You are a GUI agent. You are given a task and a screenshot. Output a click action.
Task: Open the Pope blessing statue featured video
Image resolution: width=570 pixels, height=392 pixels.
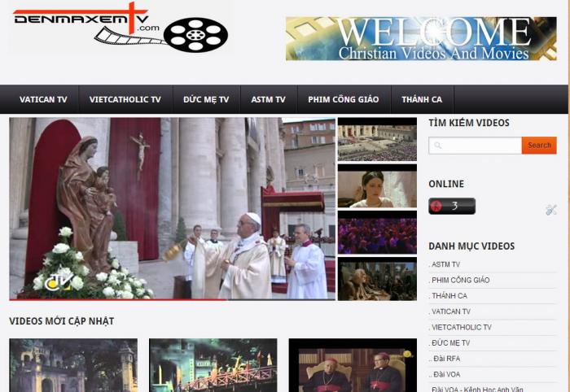(x=172, y=208)
